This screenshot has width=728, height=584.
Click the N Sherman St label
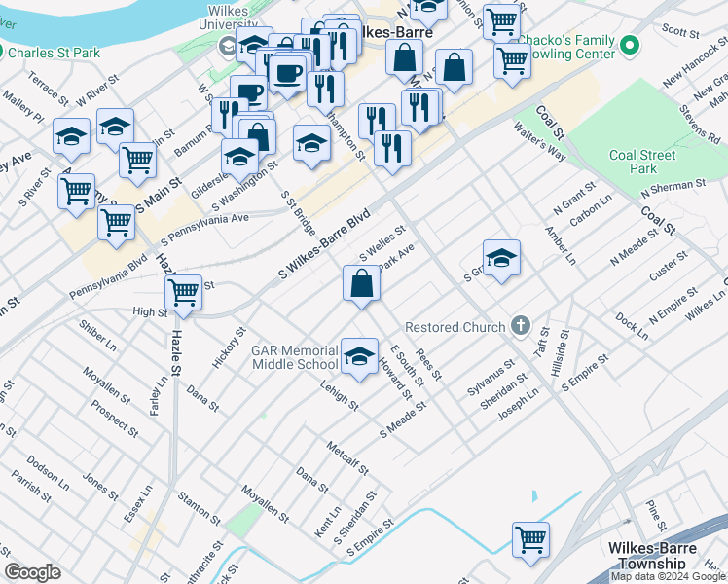tap(673, 188)
